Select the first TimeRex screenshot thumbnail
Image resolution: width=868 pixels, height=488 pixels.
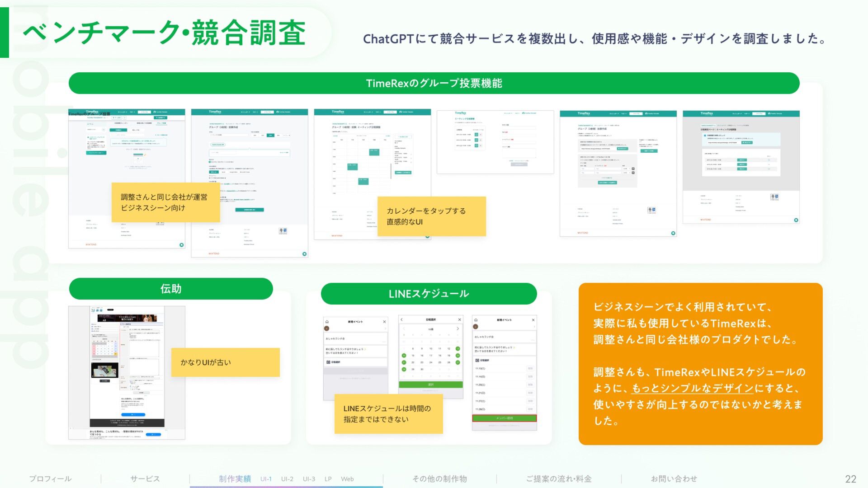point(127,178)
